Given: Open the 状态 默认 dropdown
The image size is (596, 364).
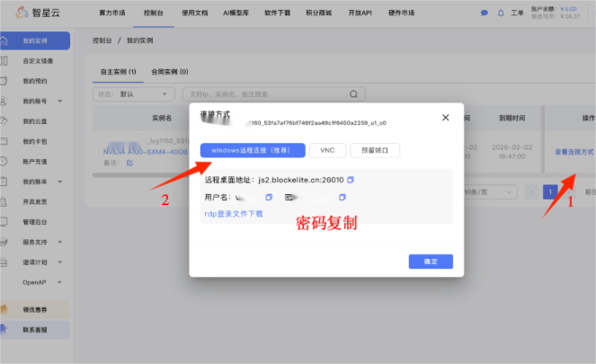Looking at the screenshot, I should (x=134, y=94).
